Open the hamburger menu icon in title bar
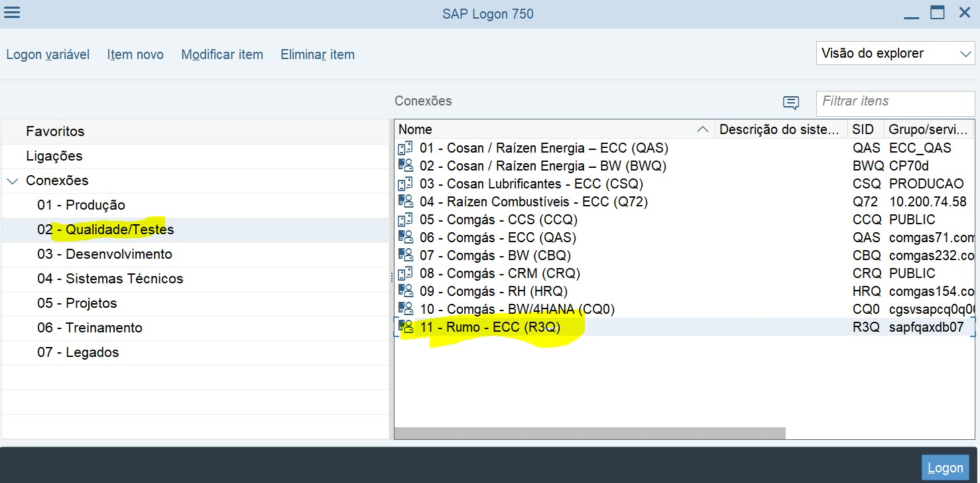This screenshot has height=483, width=980. tap(12, 13)
